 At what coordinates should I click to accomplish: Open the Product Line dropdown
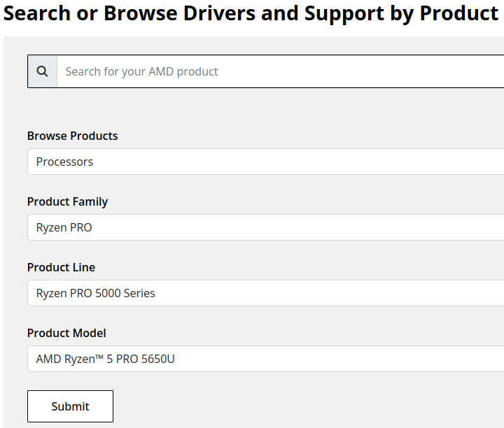pyautogui.click(x=265, y=293)
